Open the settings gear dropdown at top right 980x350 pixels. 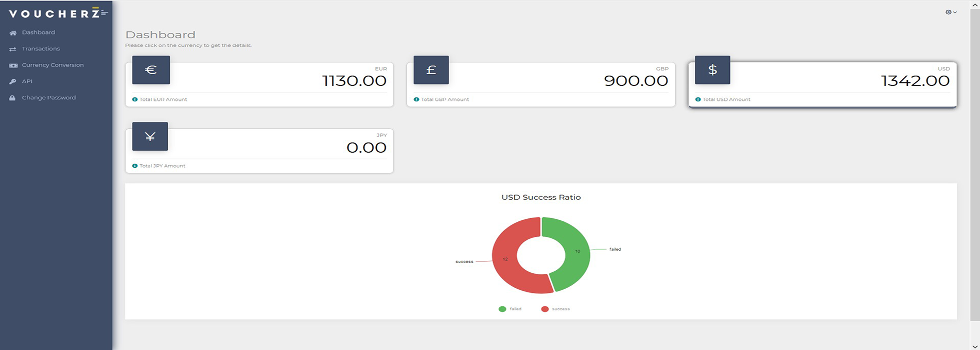coord(951,12)
